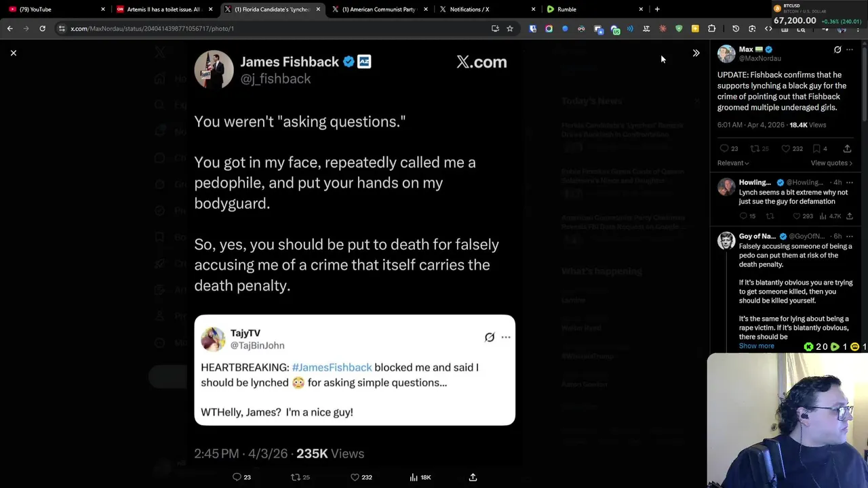The image size is (868, 488).
Task: Like the photo using bottom heart icon
Action: click(x=355, y=477)
